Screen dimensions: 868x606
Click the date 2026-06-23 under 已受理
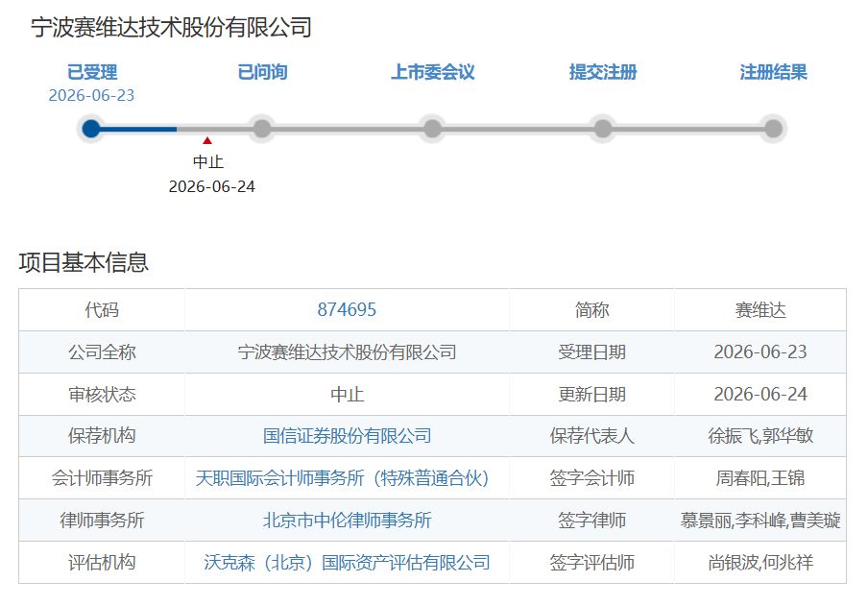(x=91, y=95)
